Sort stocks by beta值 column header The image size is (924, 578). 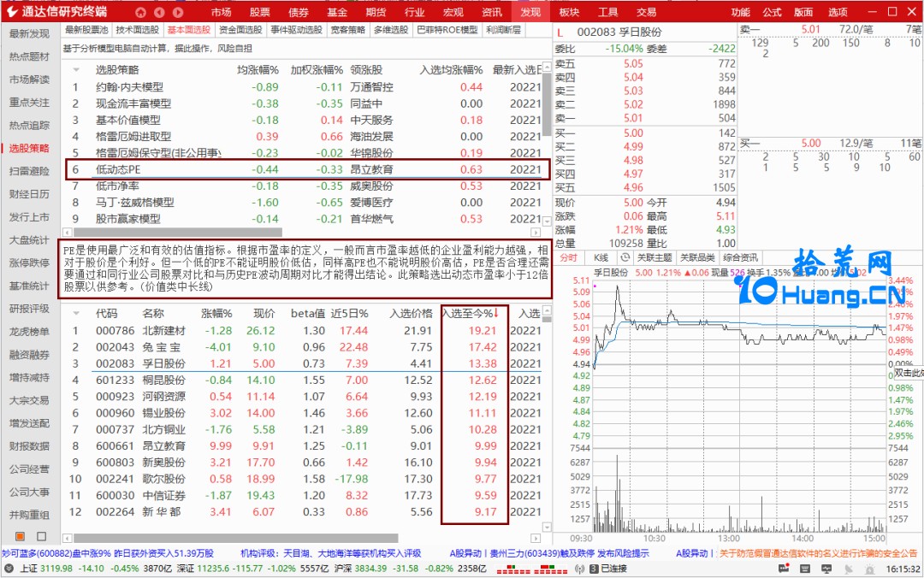click(308, 314)
